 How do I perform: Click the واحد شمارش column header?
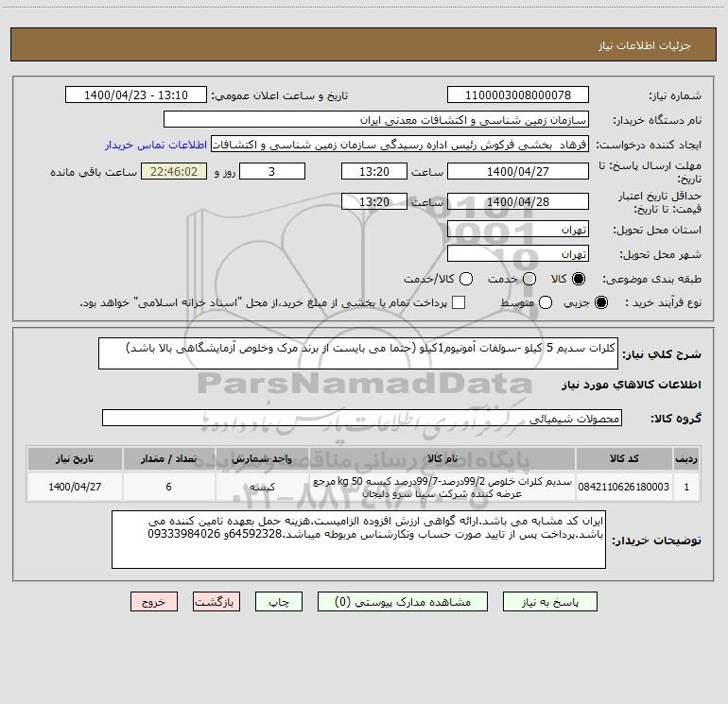(262, 458)
